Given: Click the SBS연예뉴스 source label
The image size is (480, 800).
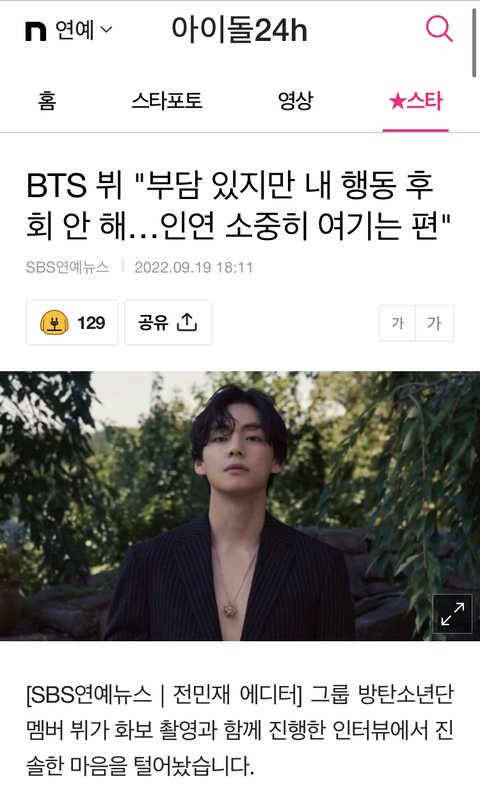Looking at the screenshot, I should (67, 267).
